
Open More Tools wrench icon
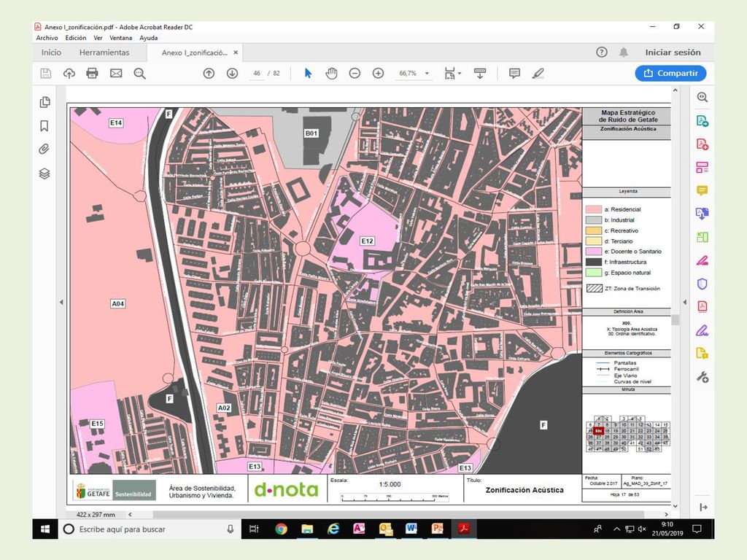coord(703,377)
